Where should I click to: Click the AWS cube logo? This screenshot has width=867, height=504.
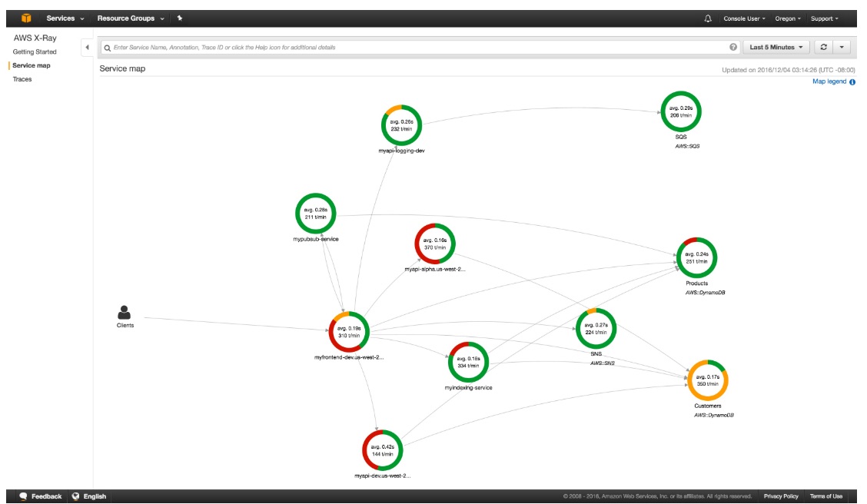[26, 18]
